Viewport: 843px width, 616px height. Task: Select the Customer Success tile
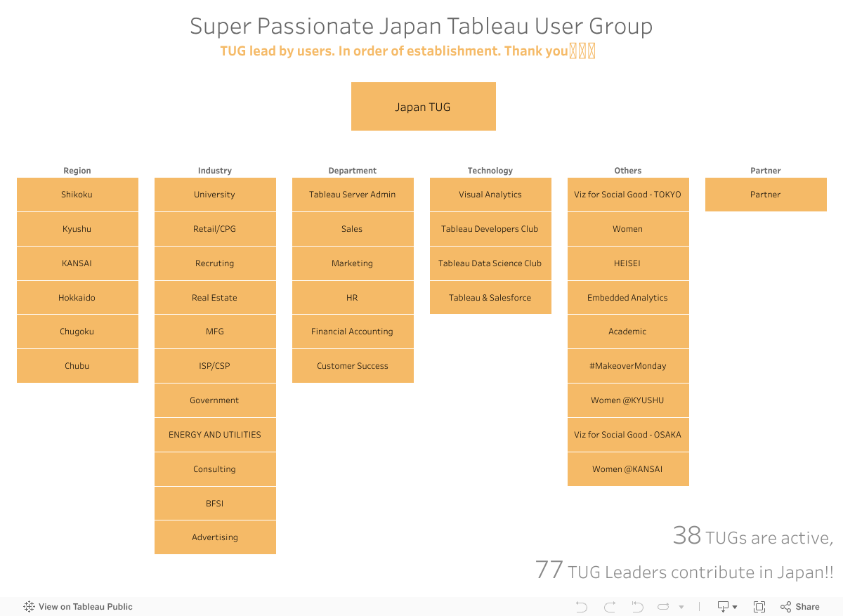tap(353, 366)
